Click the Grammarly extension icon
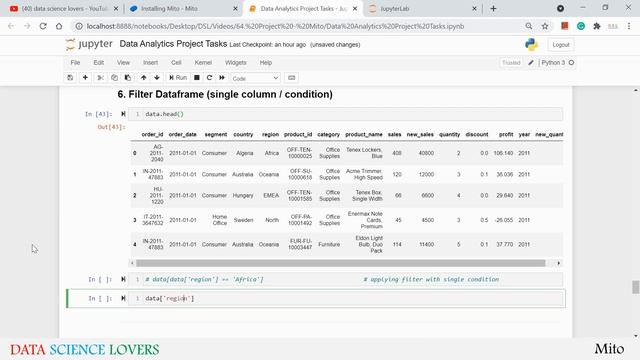 pos(581,26)
